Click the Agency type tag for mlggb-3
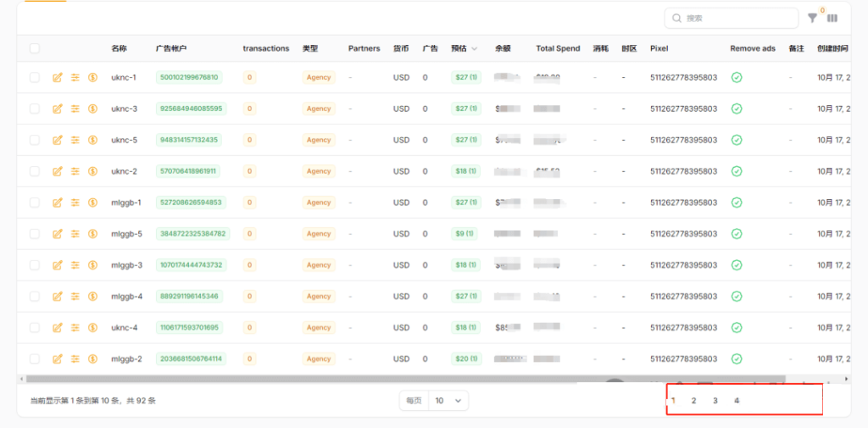The image size is (868, 428). point(319,265)
